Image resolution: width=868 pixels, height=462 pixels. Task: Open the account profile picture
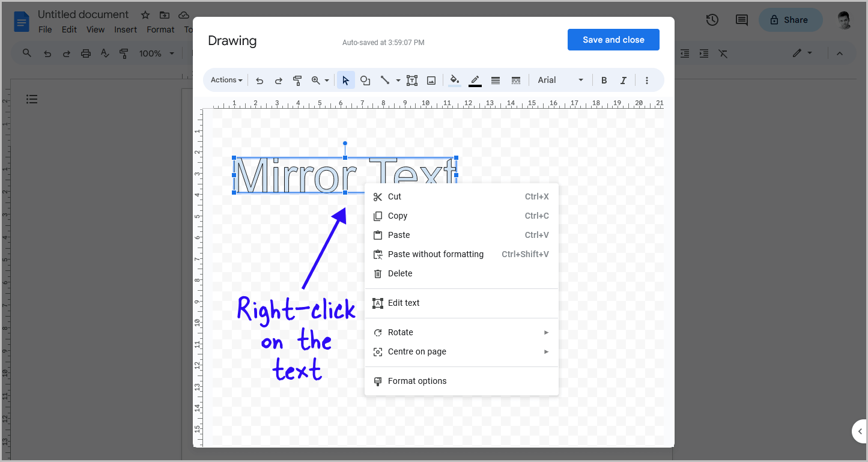click(845, 20)
